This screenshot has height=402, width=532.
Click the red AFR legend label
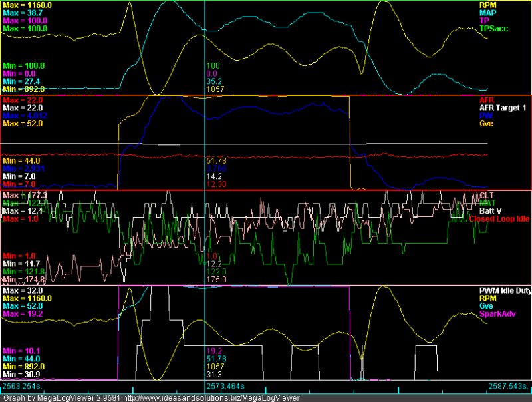coord(487,100)
